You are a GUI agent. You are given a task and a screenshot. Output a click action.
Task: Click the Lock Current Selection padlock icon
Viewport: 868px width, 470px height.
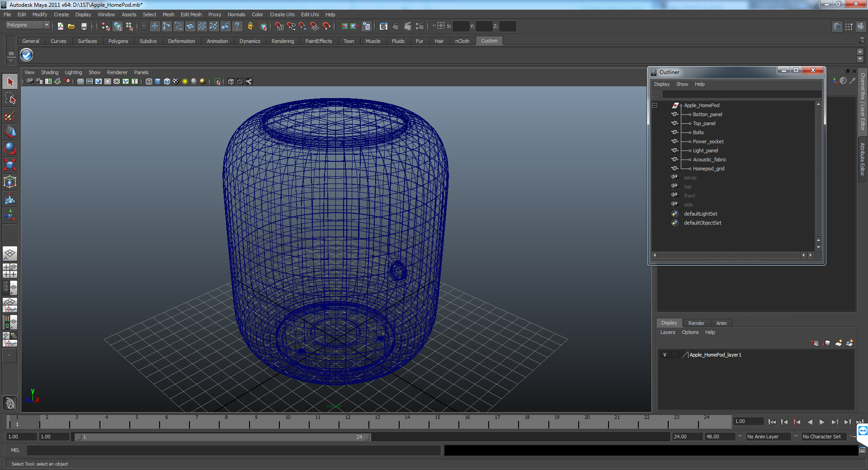tap(250, 26)
